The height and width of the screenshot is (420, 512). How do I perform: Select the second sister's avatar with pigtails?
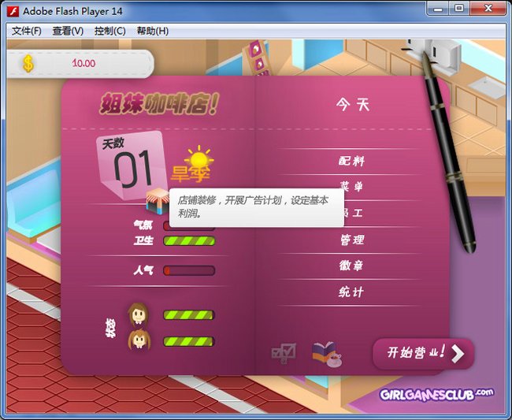pyautogui.click(x=139, y=340)
